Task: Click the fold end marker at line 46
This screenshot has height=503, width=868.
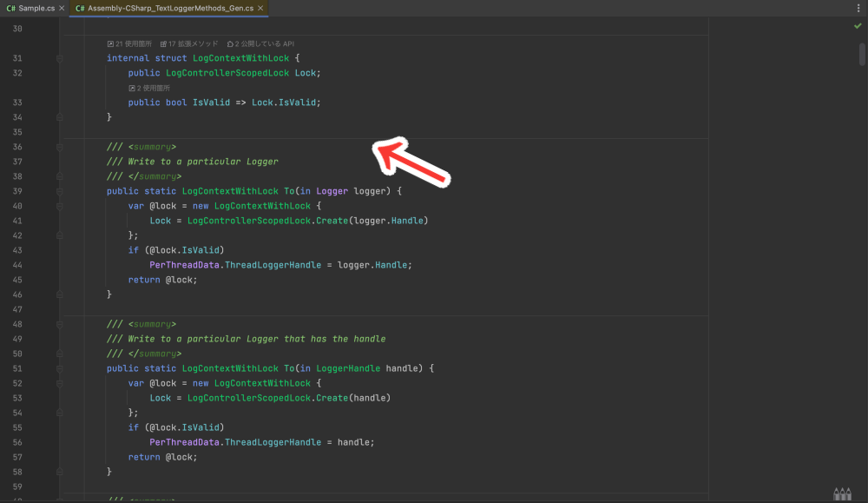Action: coord(59,295)
